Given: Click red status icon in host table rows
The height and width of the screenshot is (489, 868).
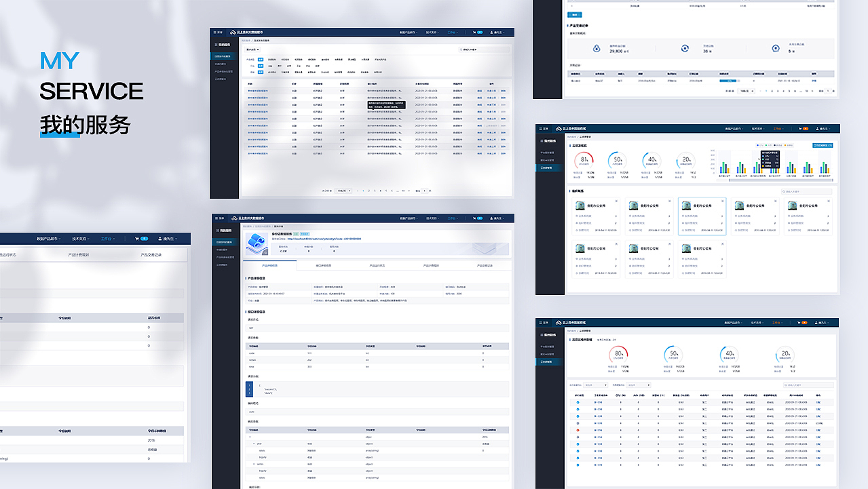Looking at the screenshot, I should (x=578, y=430).
